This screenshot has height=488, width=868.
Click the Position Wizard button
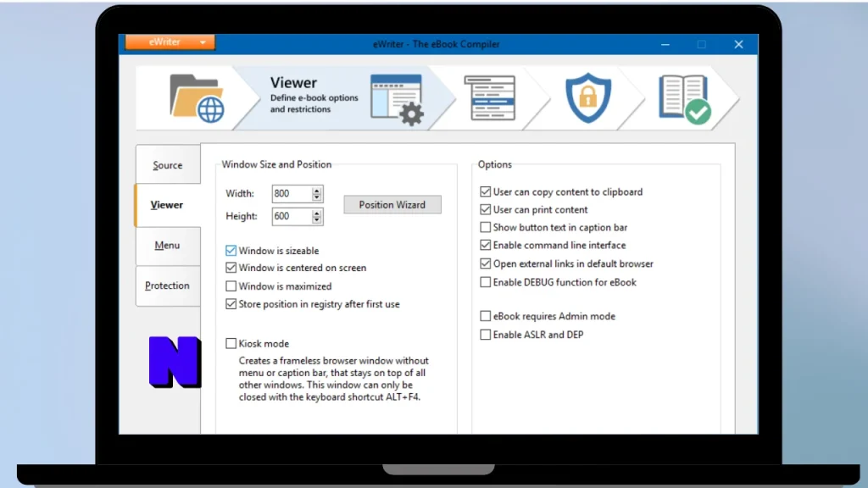pos(392,205)
